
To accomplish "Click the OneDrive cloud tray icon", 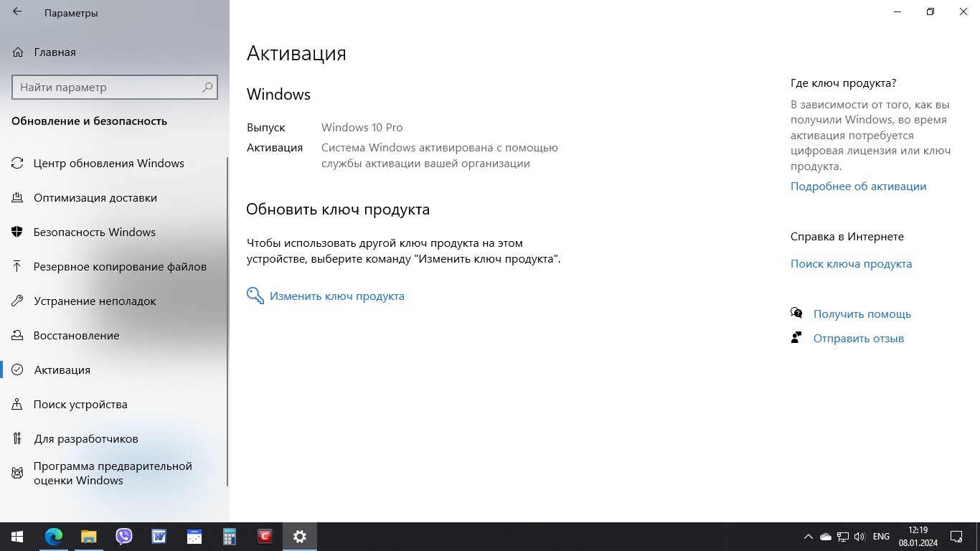I will point(826,537).
